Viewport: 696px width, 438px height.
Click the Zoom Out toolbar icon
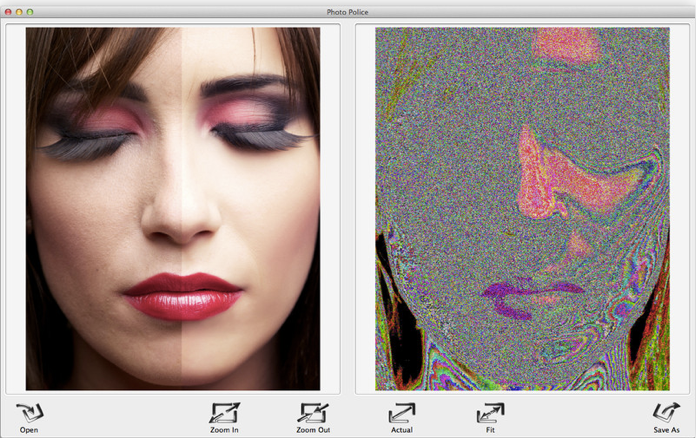coord(313,413)
